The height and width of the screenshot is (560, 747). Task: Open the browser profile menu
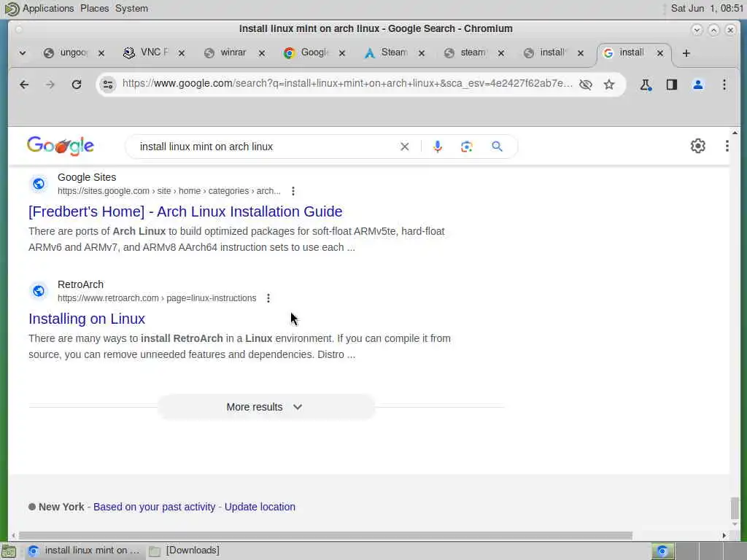(x=698, y=85)
